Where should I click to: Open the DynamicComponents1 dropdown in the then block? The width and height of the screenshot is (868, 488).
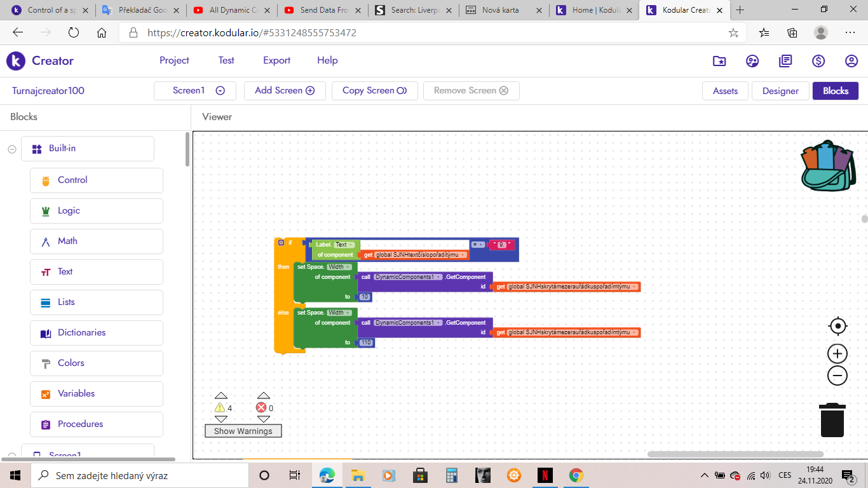(x=439, y=277)
